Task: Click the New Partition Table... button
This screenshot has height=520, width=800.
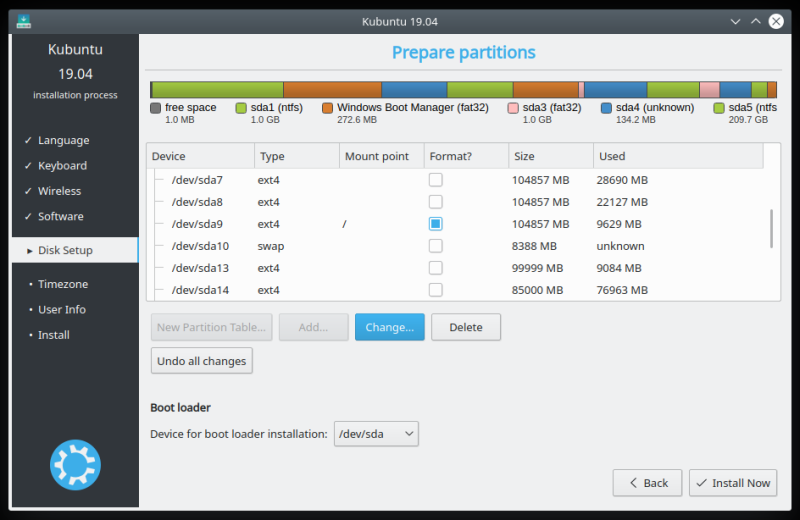Action: pos(211,327)
